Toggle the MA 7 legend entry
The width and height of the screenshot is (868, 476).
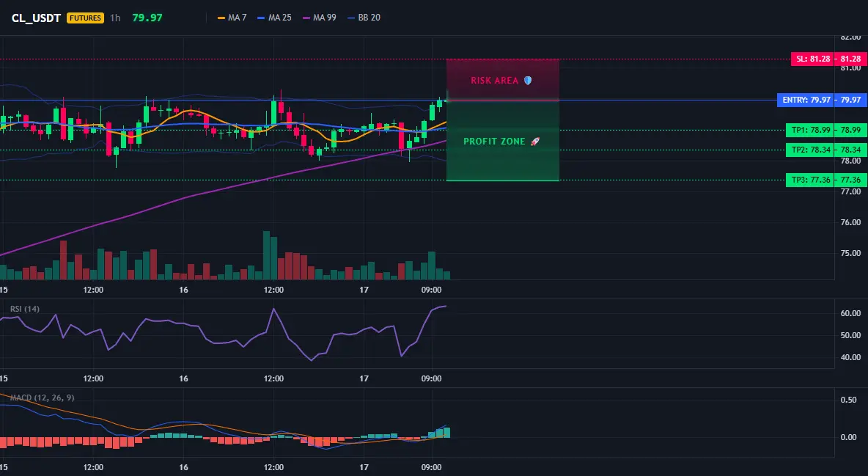pyautogui.click(x=232, y=18)
